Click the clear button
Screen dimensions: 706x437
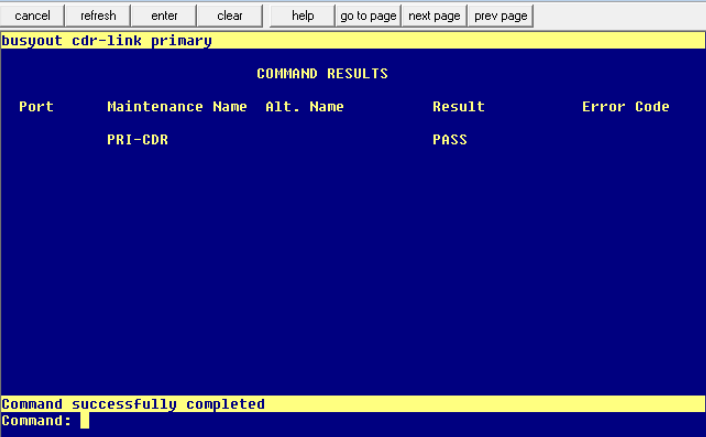(x=230, y=16)
